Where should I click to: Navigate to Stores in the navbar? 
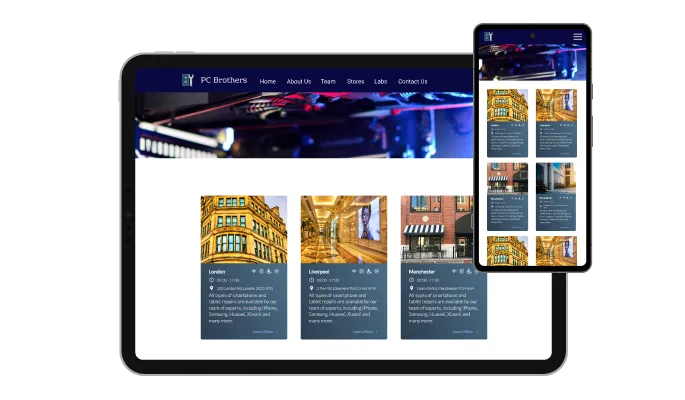[355, 81]
